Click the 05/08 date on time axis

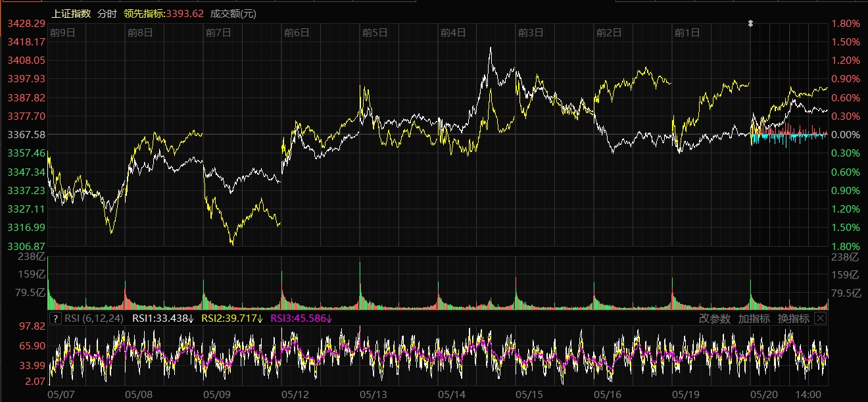coord(139,394)
